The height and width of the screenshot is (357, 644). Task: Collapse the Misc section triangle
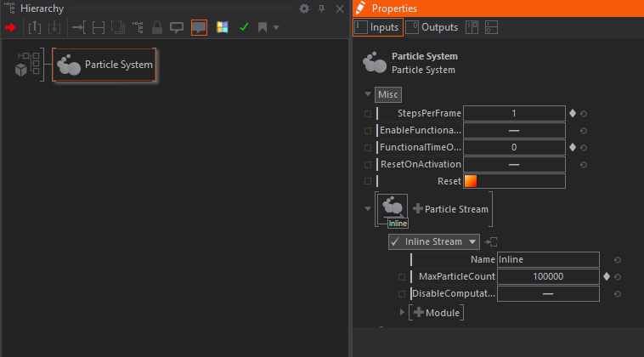[368, 94]
